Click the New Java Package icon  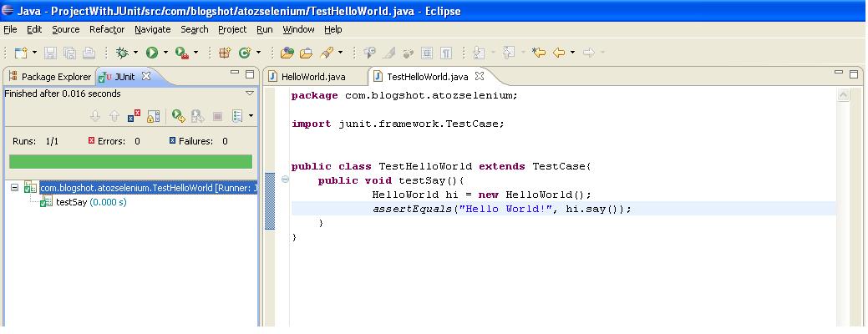[224, 53]
